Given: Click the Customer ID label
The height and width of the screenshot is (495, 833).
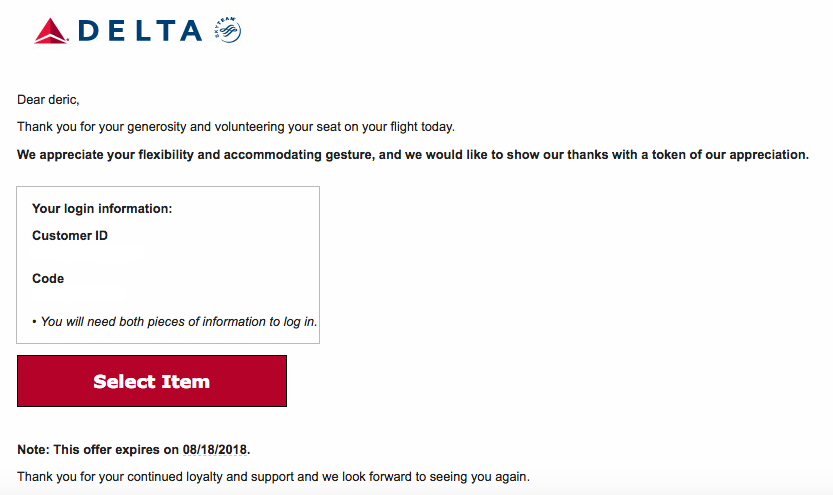Looking at the screenshot, I should coord(70,235).
